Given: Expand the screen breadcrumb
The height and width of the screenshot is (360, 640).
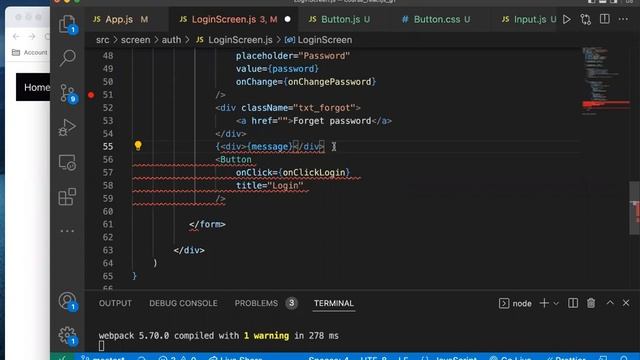Looking at the screenshot, I should point(136,40).
